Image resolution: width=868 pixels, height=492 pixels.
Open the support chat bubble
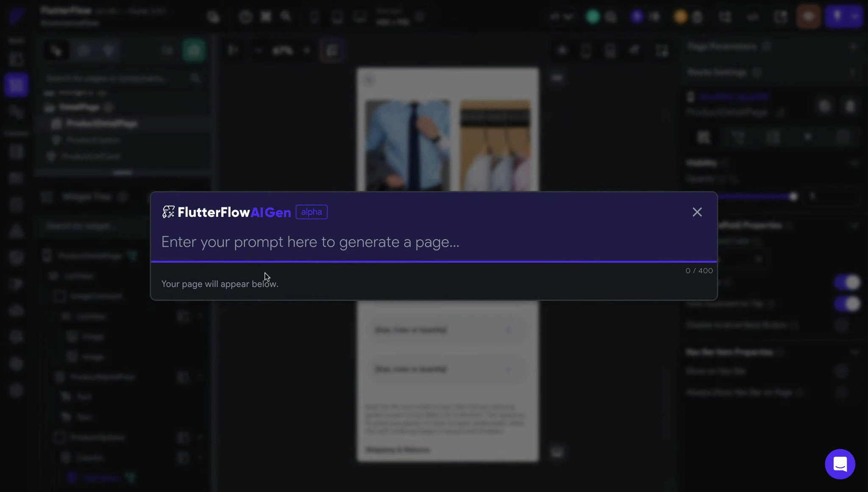point(840,464)
